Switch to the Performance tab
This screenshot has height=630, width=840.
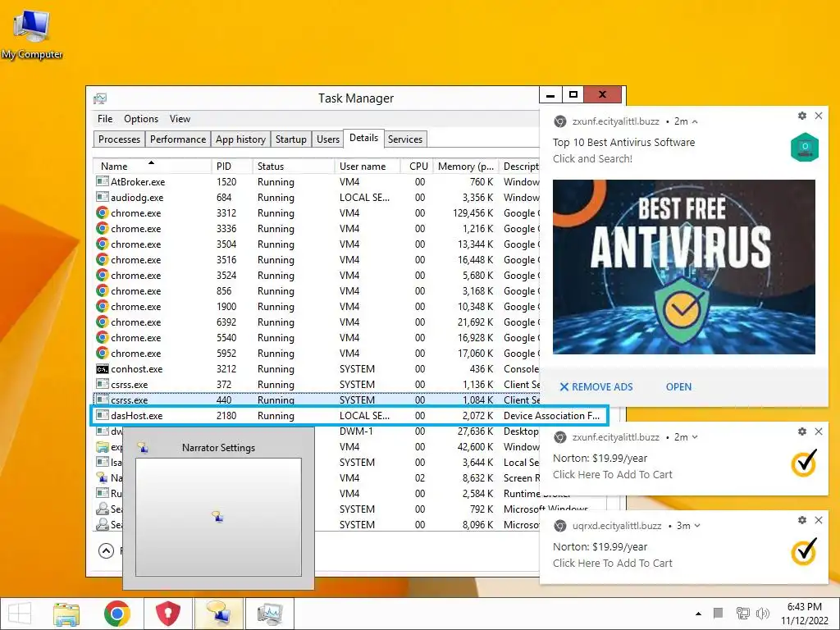(x=178, y=139)
